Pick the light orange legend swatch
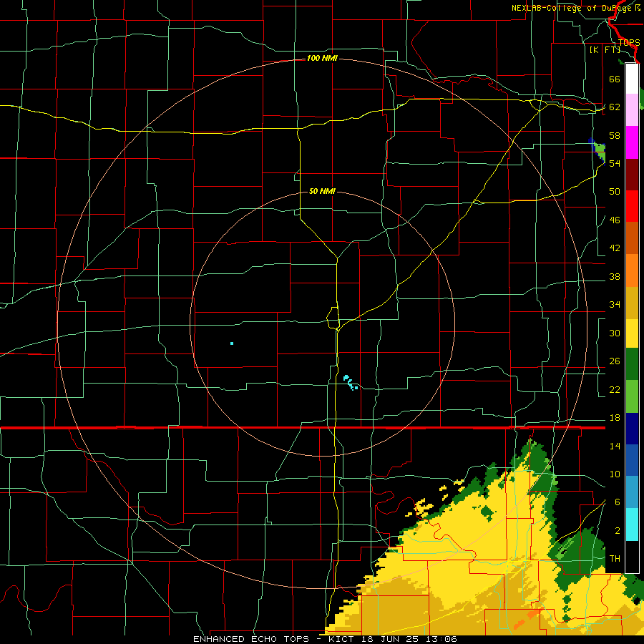644x644 pixels. (632, 270)
